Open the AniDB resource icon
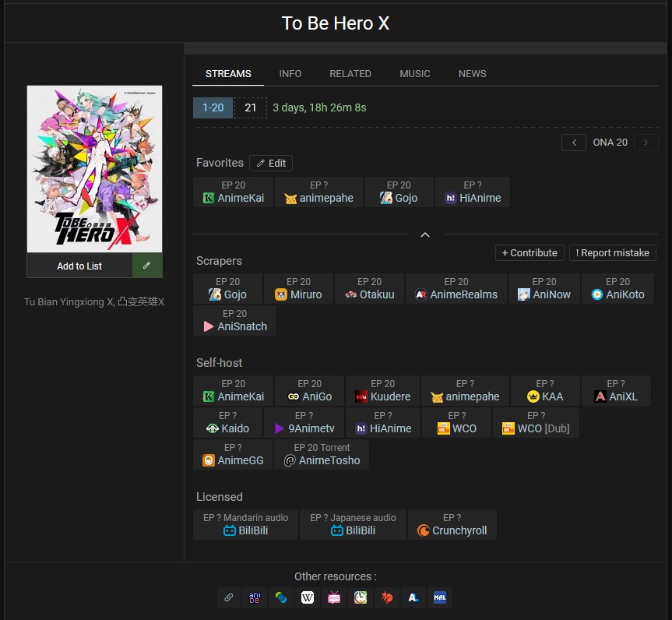The height and width of the screenshot is (620, 672). click(255, 597)
